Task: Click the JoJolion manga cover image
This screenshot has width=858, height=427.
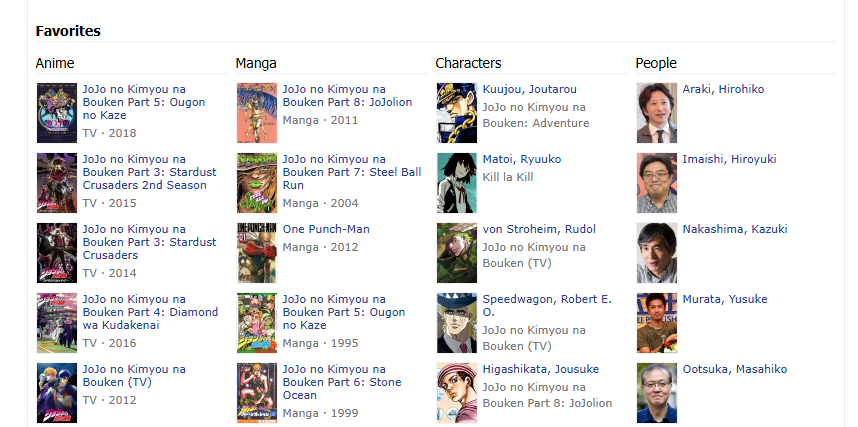Action: tap(257, 113)
